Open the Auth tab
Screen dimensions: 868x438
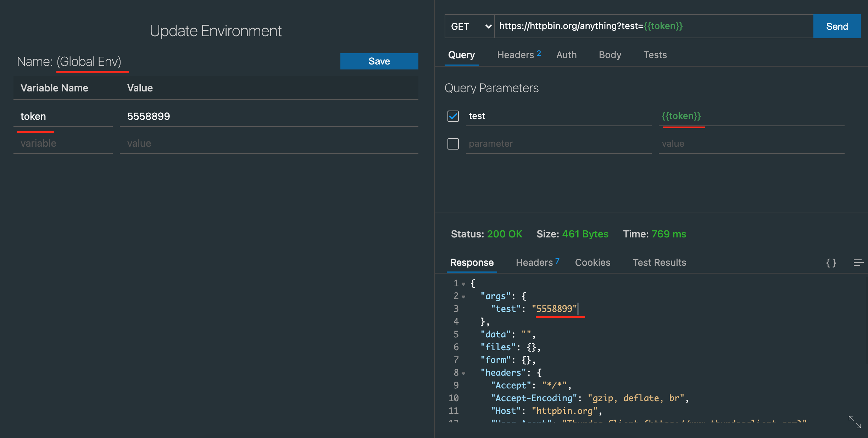[x=566, y=55]
